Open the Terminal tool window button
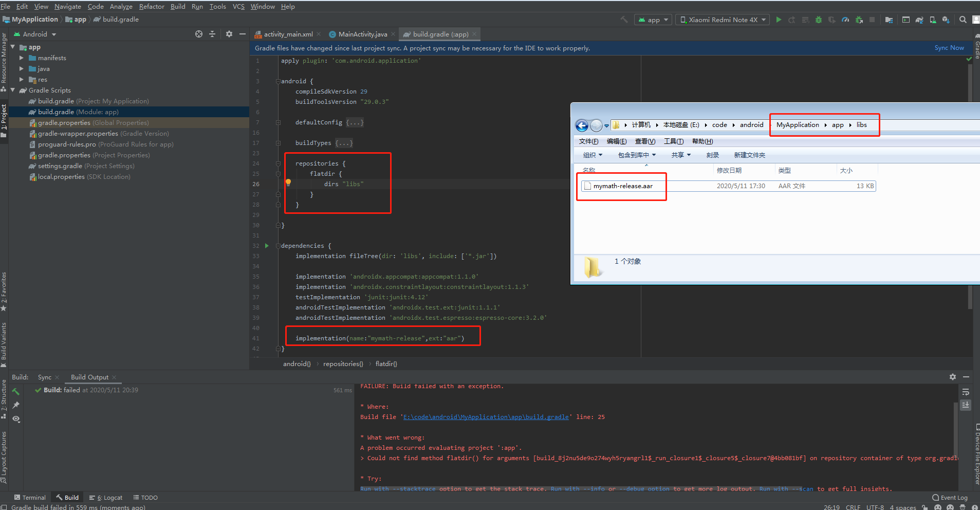Viewport: 980px width, 510px height. click(x=30, y=498)
